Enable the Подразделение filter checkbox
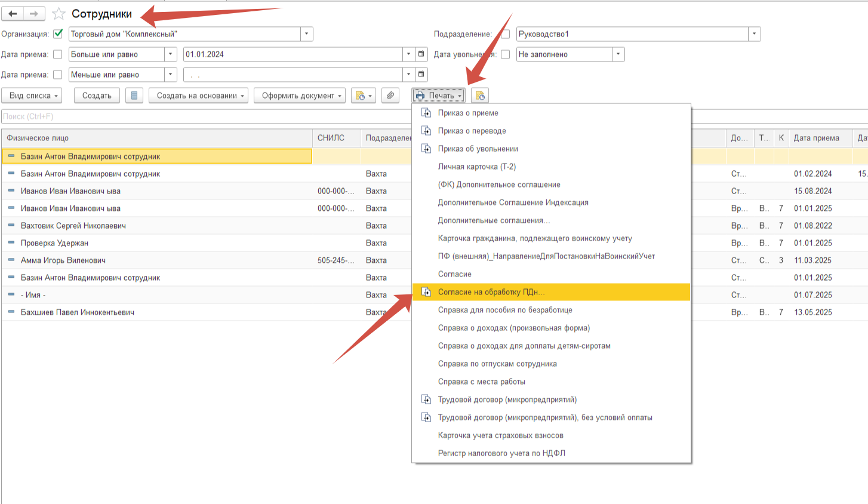 (506, 34)
